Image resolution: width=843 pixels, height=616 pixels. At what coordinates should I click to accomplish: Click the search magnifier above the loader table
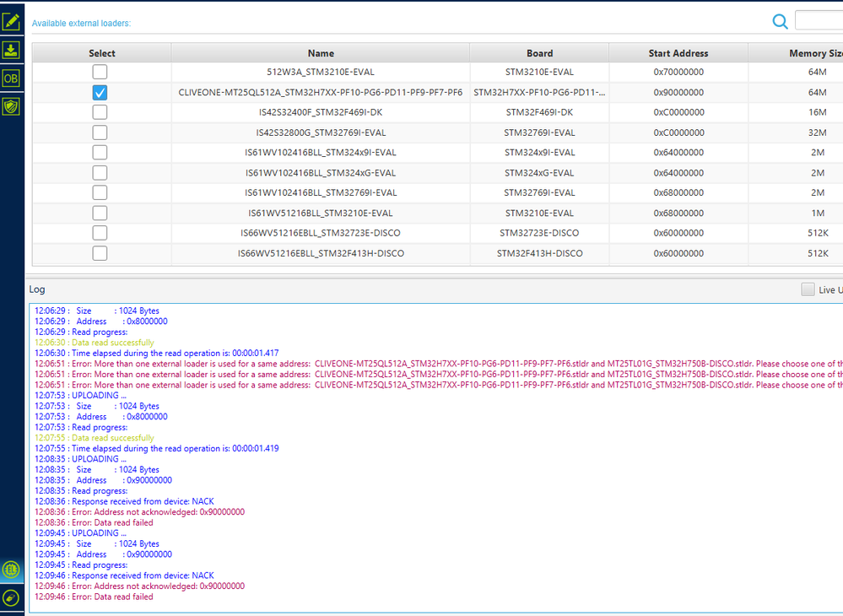(780, 22)
